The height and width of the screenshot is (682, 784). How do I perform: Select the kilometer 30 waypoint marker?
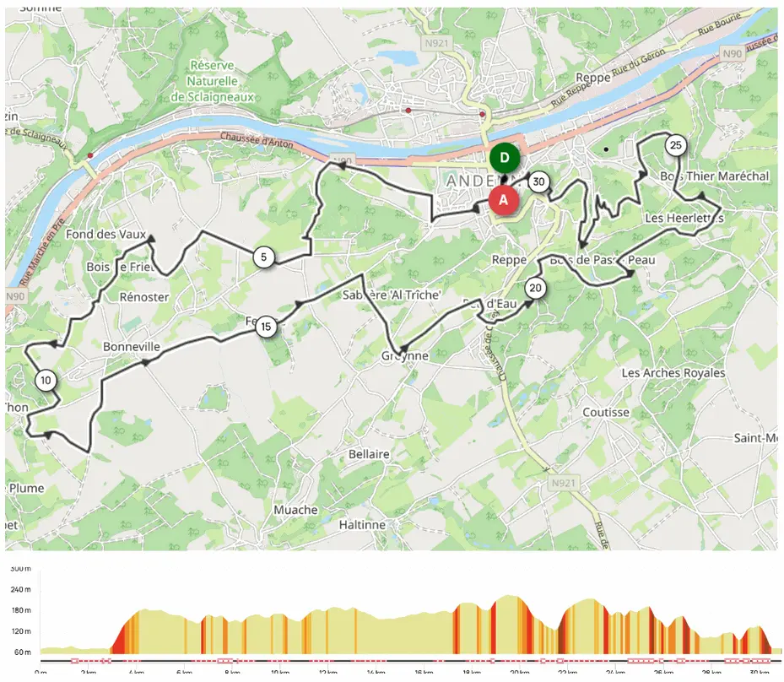[x=538, y=181]
